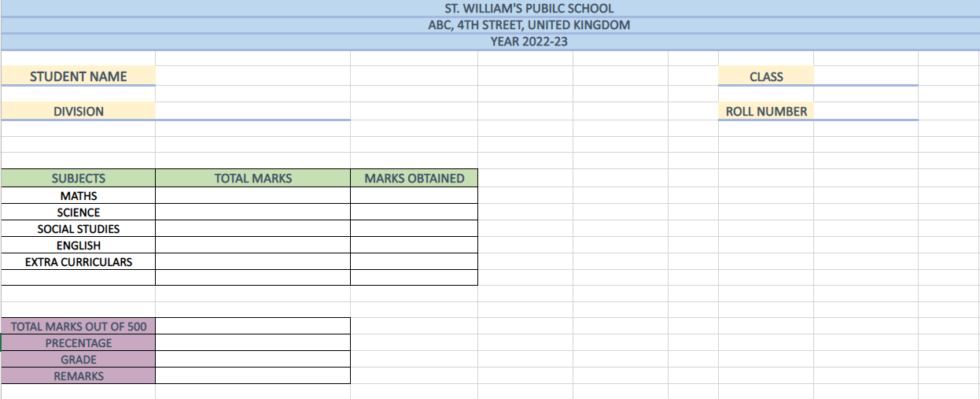Click the marks obtained cell for SCIENCE
The image size is (980, 399).
(x=414, y=212)
